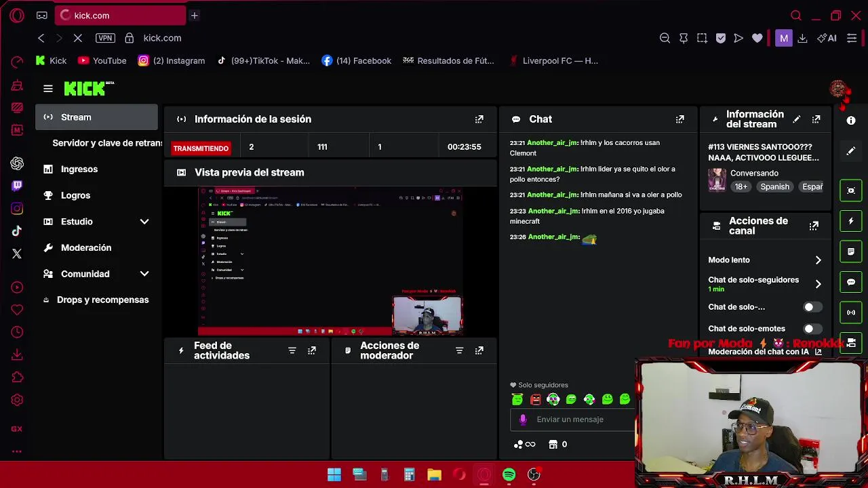Click the info icon in the right rail
The image size is (868, 488).
point(851,121)
